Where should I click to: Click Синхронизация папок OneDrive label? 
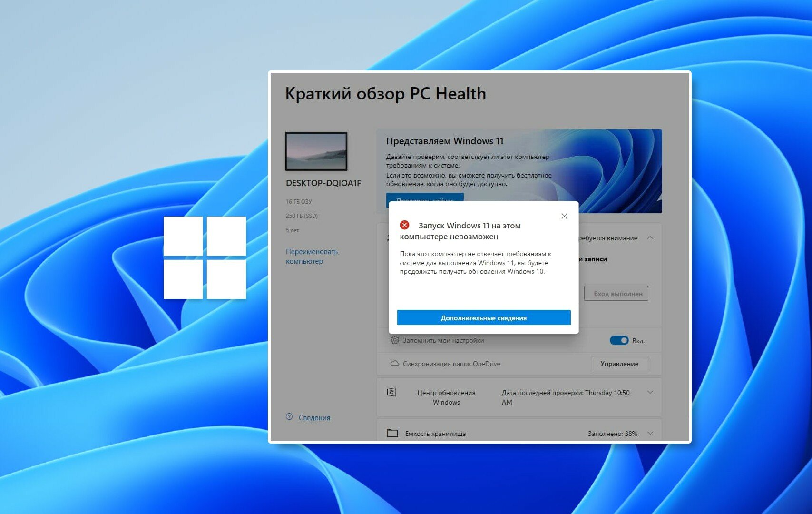click(x=451, y=364)
